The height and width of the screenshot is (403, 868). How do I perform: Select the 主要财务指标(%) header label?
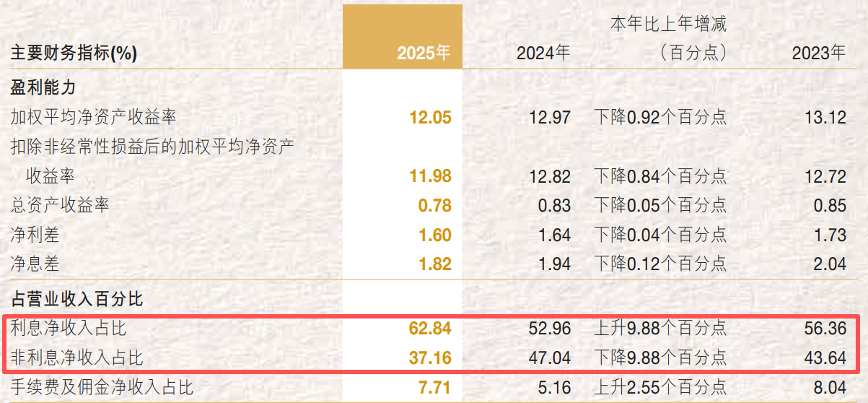[x=74, y=53]
